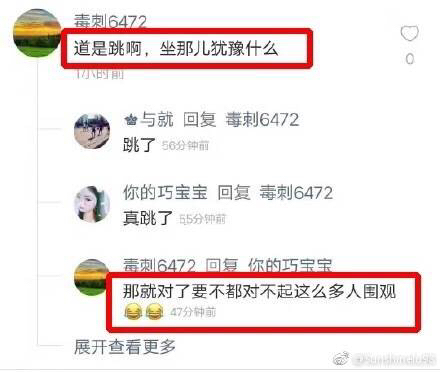Open 毒刺6472 mentioned in 与就's reply
The image size is (440, 372).
[262, 119]
